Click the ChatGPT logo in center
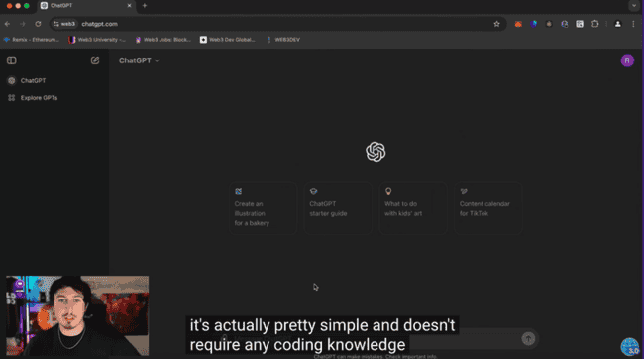The image size is (644, 359). point(376,152)
